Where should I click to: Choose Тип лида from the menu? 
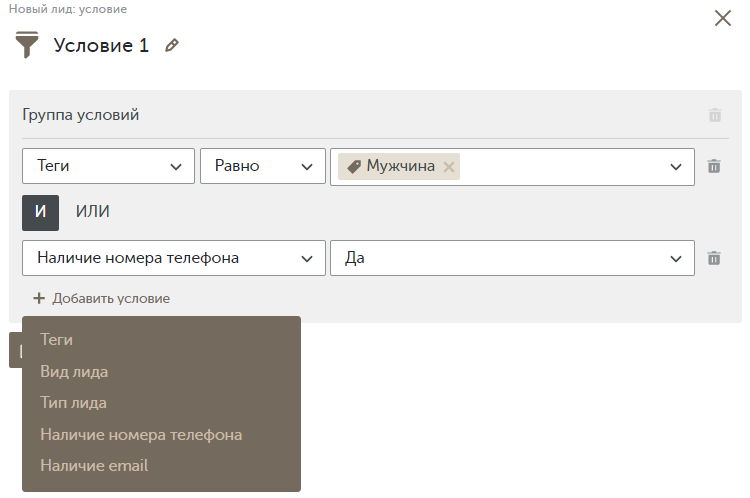pyautogui.click(x=73, y=403)
